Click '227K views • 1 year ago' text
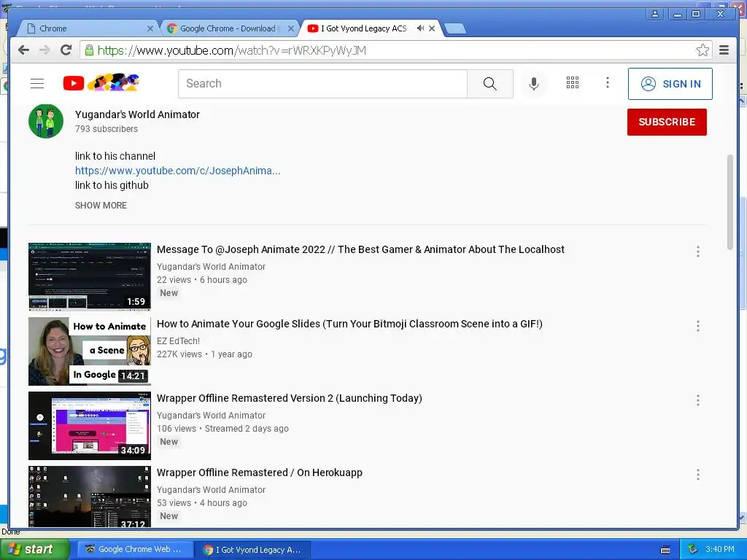Viewport: 747px width, 560px height. click(x=204, y=354)
